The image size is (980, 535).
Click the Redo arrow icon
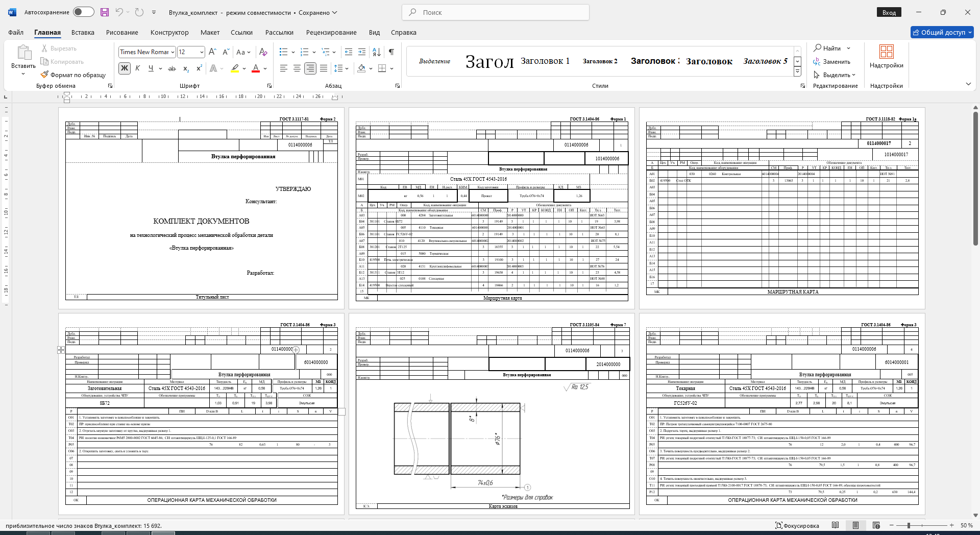pyautogui.click(x=139, y=12)
